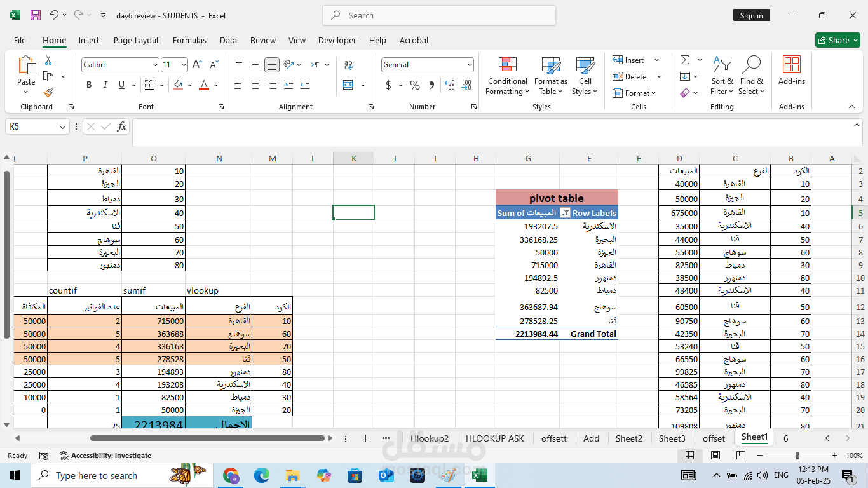Open the font name Calibri dropdown

155,65
